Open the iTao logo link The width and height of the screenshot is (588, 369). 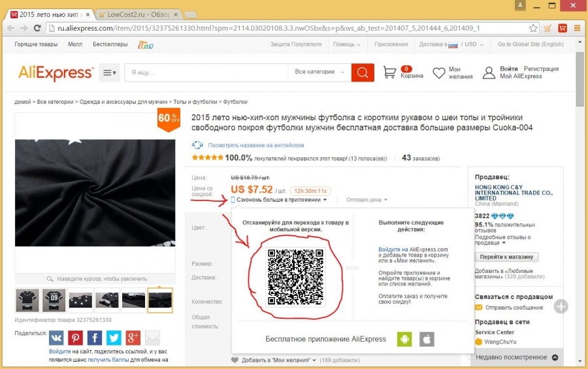point(146,45)
